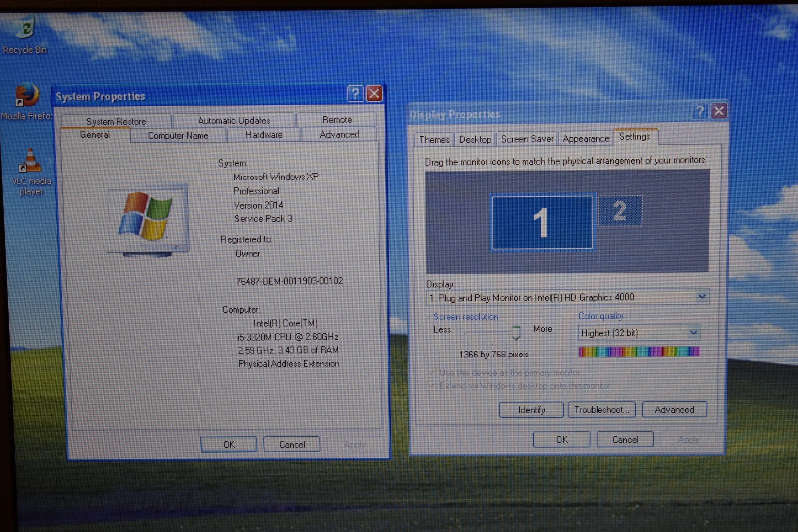Click the 'i5-3320M CPU @ 2.60GHz' text

coord(288,337)
